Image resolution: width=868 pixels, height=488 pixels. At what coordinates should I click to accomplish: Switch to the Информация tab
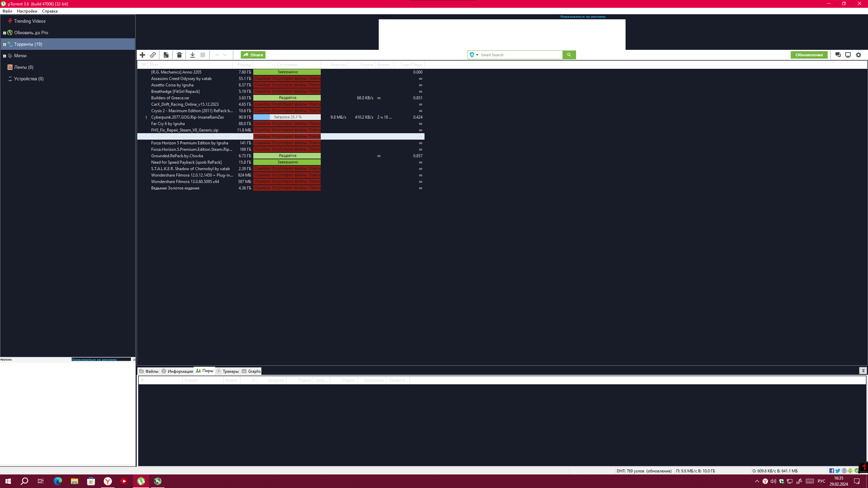coord(177,371)
